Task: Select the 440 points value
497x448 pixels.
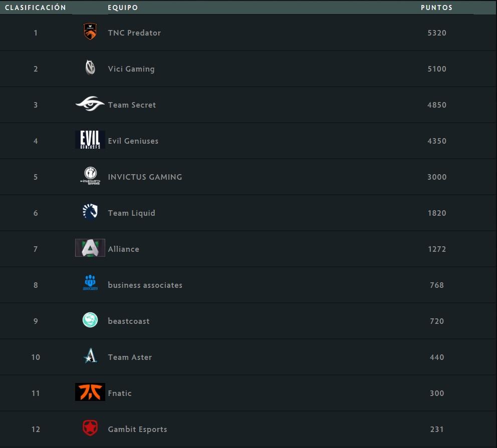Action: tap(437, 357)
